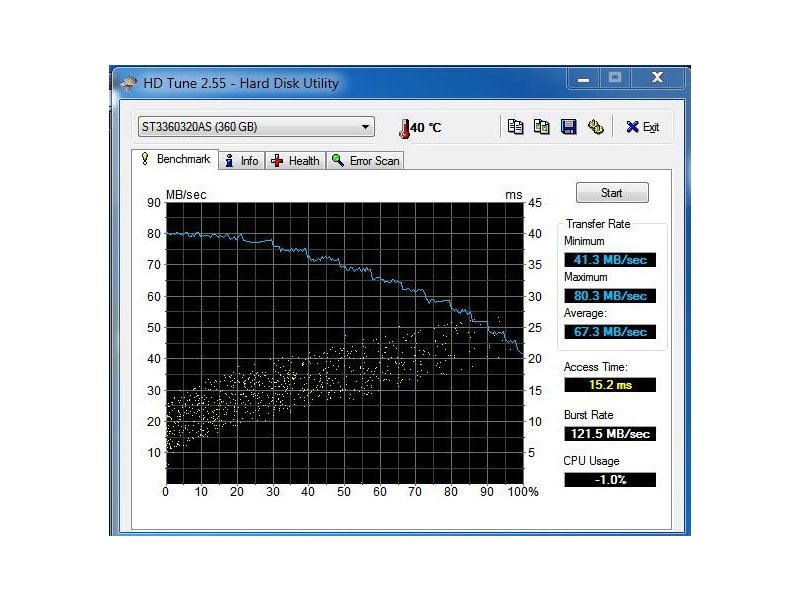Click the copy screenshot toolbar icon
Viewport: 800px width, 600px height.
pyautogui.click(x=541, y=127)
